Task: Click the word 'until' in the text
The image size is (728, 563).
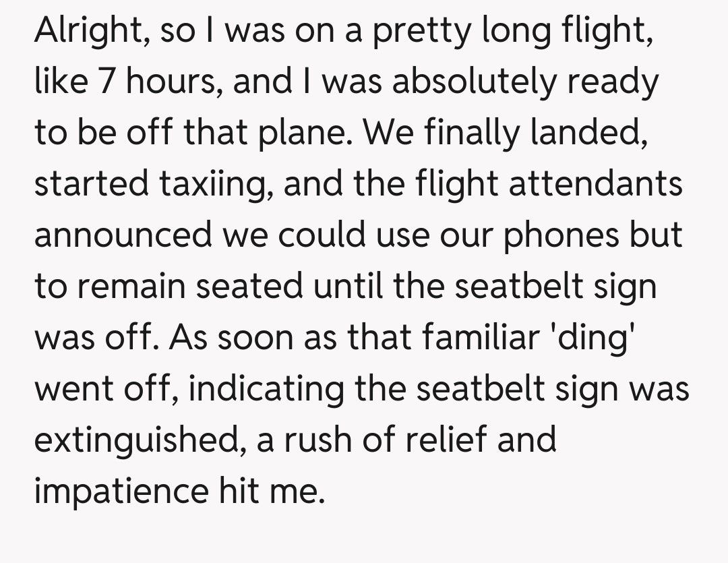Action: click(x=358, y=287)
